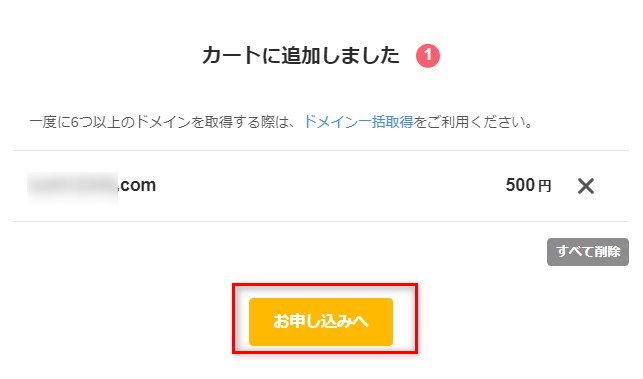Empty the cart via gray すべて削除

point(588,251)
